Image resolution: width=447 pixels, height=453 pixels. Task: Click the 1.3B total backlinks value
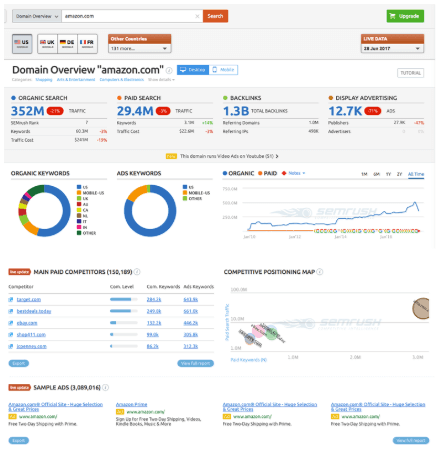(x=236, y=111)
